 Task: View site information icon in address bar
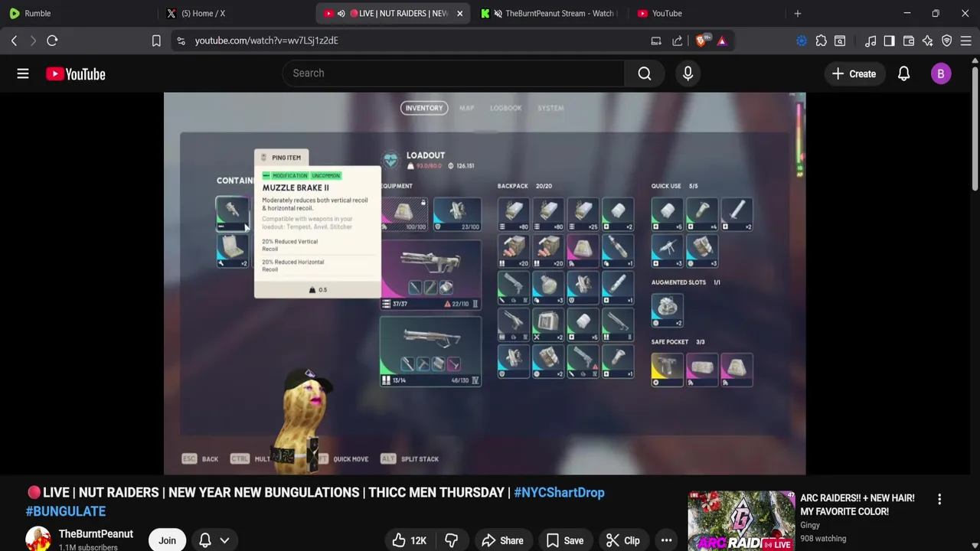pos(181,41)
